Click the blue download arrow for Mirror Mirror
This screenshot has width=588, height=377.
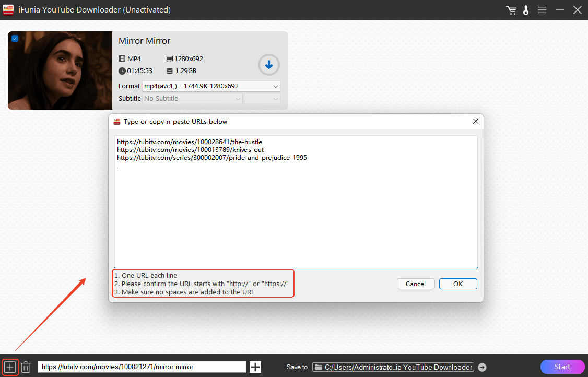pos(269,65)
